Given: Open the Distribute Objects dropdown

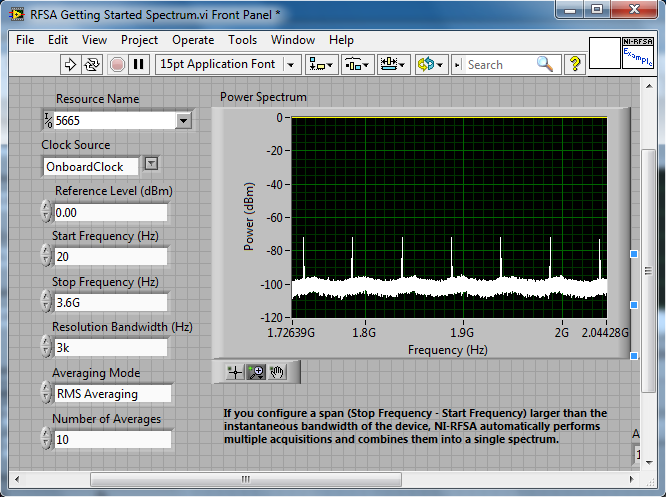Looking at the screenshot, I should [358, 64].
